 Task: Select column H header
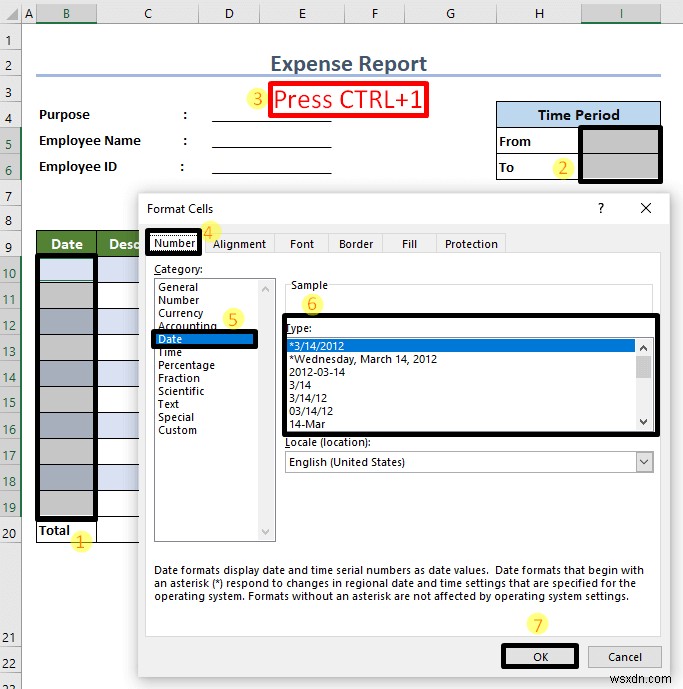coord(539,14)
